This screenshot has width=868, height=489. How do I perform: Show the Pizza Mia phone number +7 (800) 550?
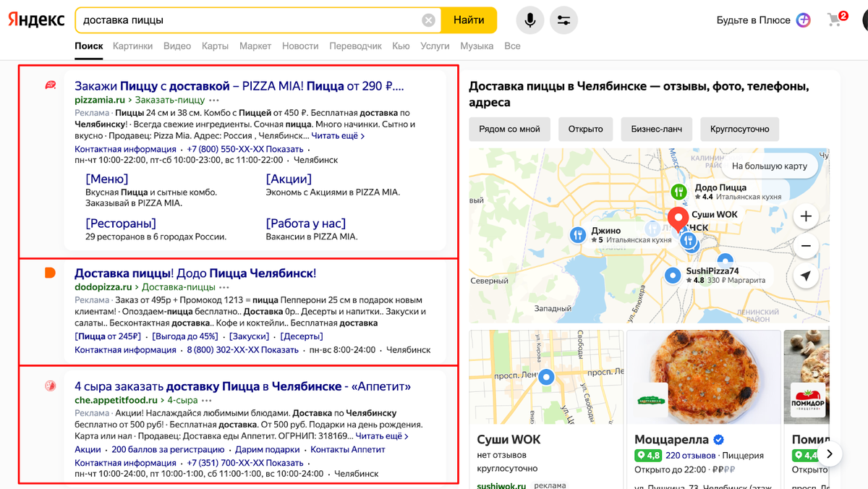(x=244, y=149)
